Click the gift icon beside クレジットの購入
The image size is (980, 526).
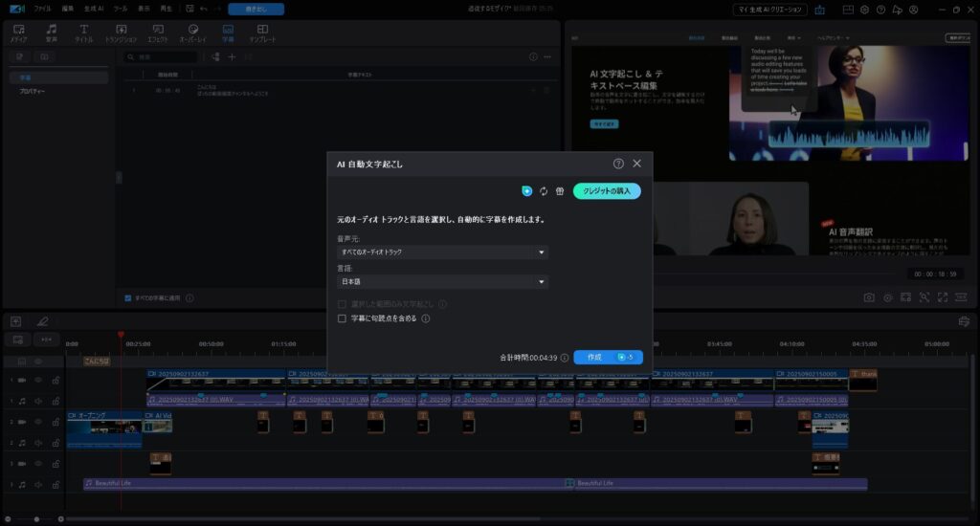559,191
